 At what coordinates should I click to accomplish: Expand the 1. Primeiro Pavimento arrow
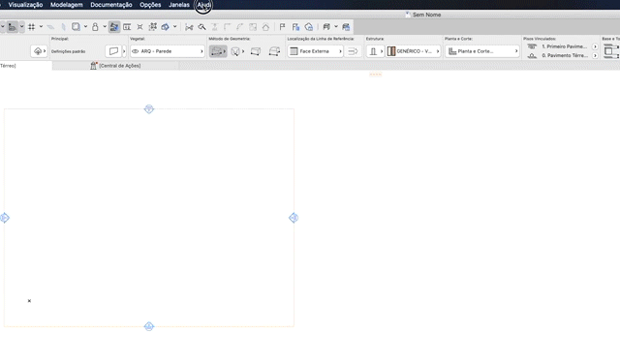tap(595, 46)
